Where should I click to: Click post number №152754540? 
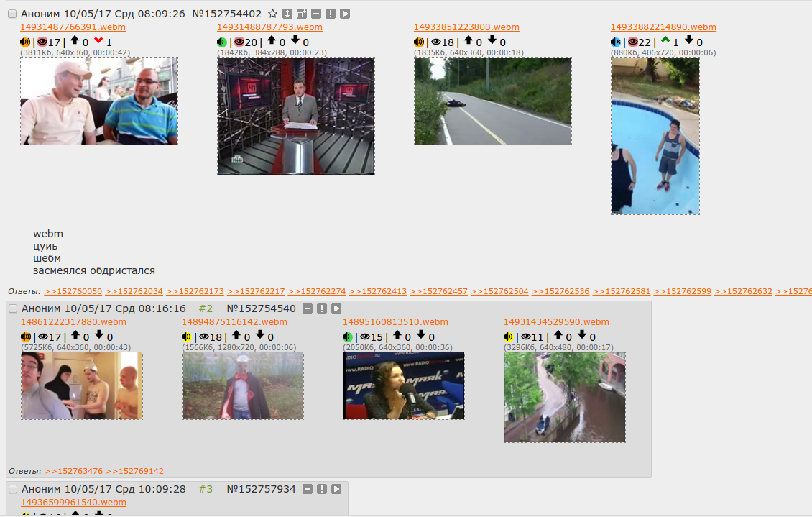(261, 308)
